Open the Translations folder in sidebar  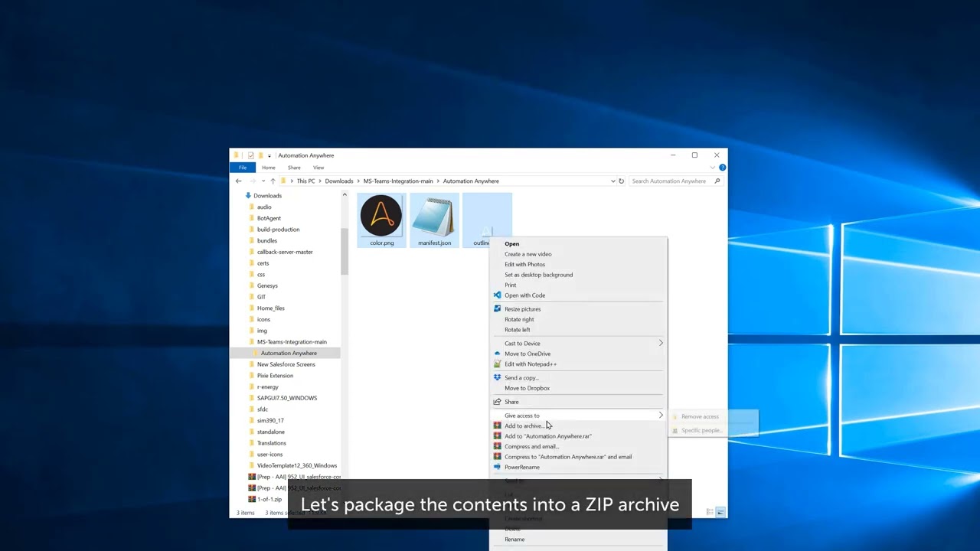tap(271, 443)
